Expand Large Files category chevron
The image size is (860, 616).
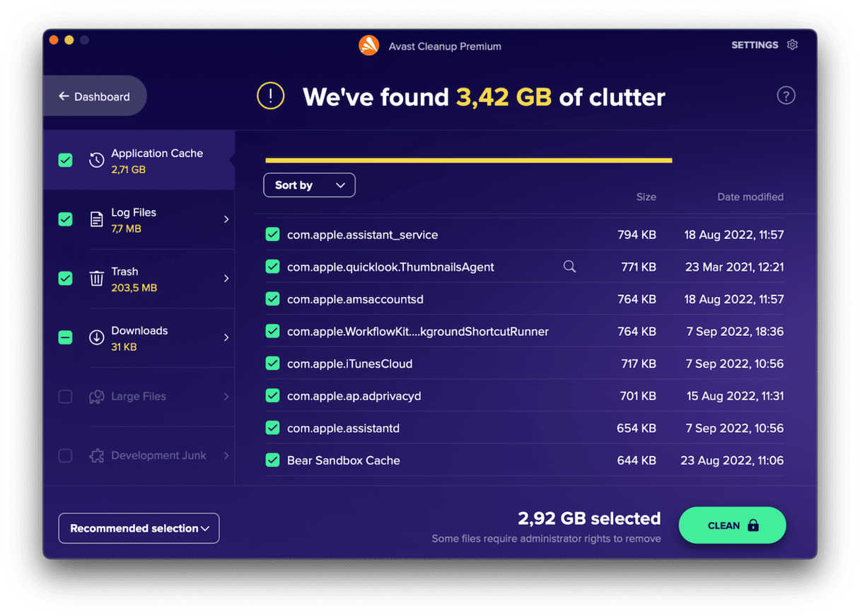point(226,397)
